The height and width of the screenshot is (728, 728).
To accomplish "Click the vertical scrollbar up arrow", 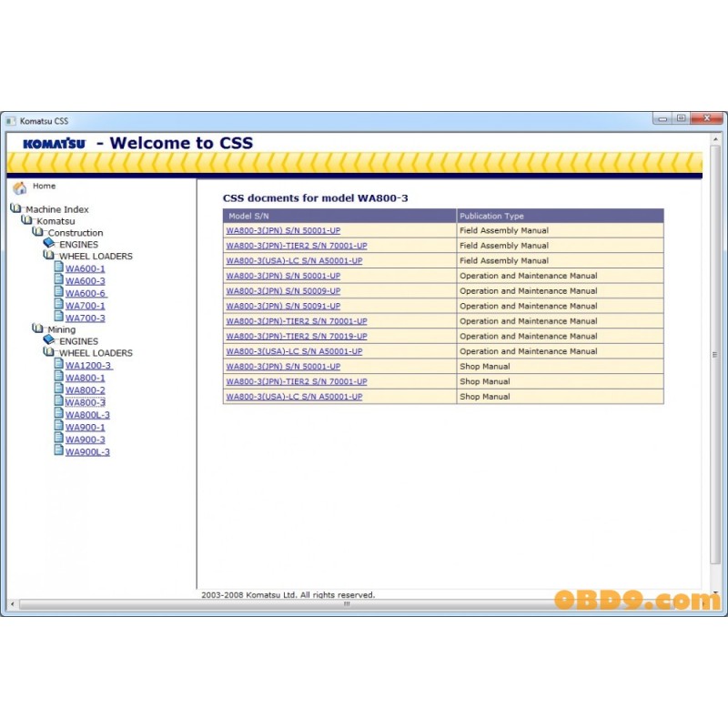I will point(715,139).
